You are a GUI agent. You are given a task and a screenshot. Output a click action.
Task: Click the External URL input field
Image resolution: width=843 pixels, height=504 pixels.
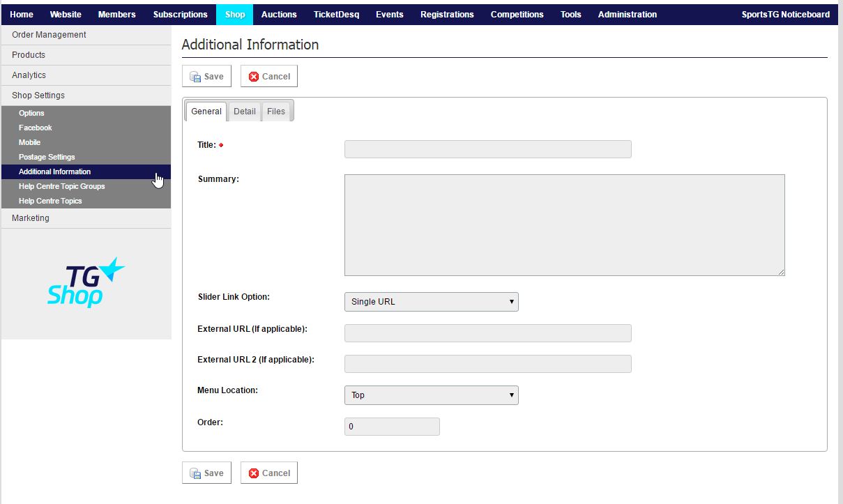click(x=488, y=333)
